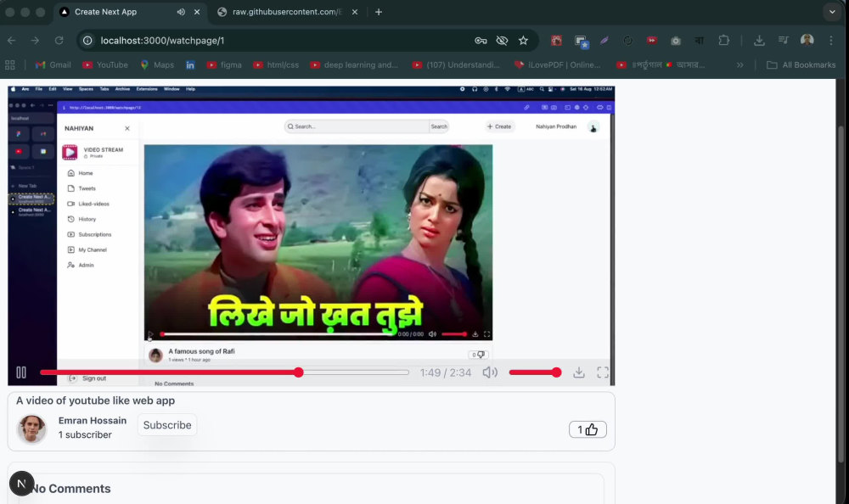
Task: Pause the video with the pause button
Action: (x=21, y=372)
